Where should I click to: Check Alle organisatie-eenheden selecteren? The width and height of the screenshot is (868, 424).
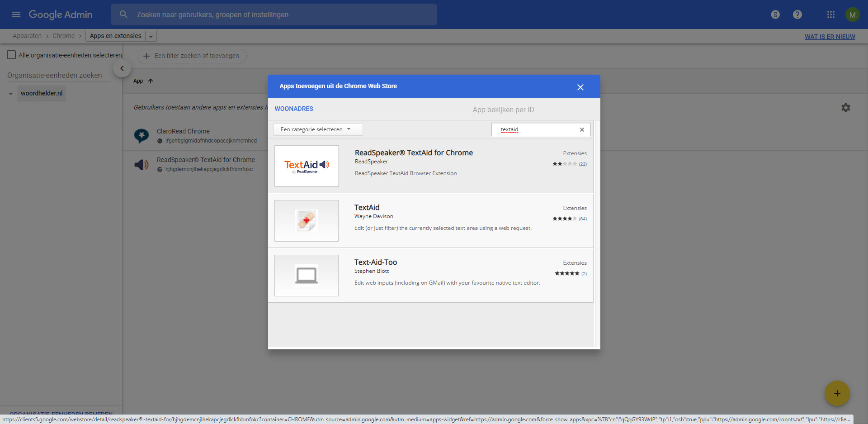coord(11,55)
